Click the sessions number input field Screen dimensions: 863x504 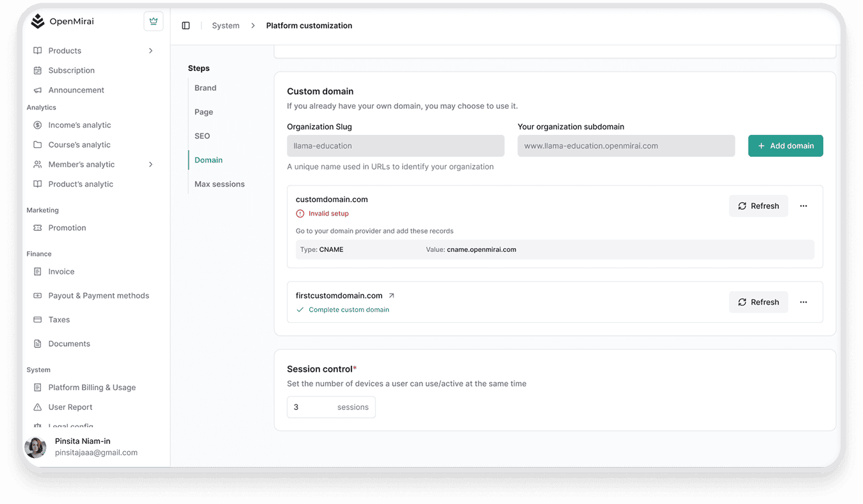(x=311, y=407)
